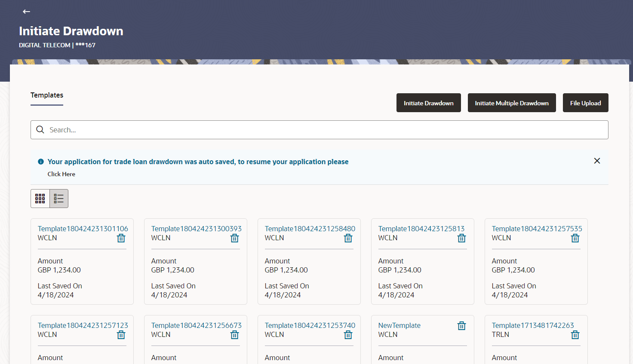This screenshot has width=633, height=364.
Task: Click the search magnifier icon
Action: (x=40, y=130)
